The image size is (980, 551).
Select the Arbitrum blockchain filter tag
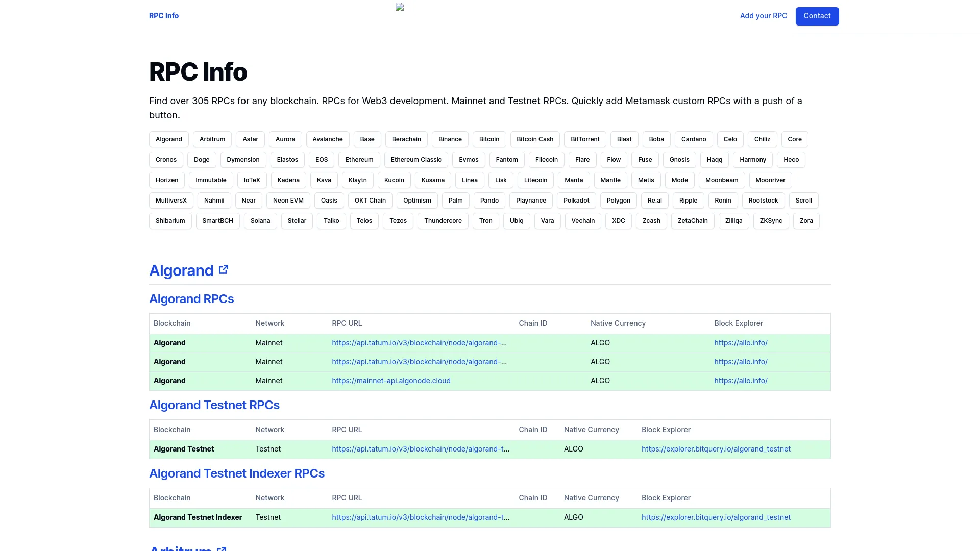point(212,139)
